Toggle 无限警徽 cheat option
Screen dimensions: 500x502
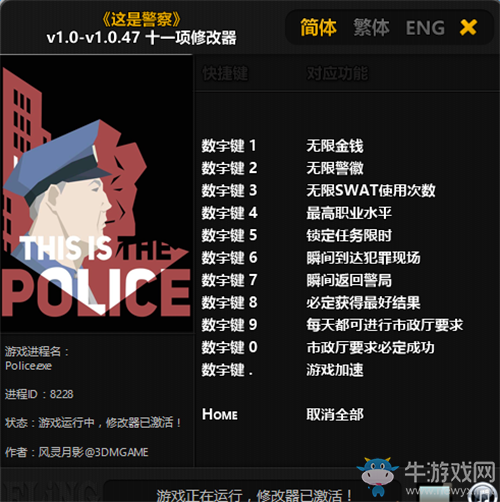pos(335,168)
